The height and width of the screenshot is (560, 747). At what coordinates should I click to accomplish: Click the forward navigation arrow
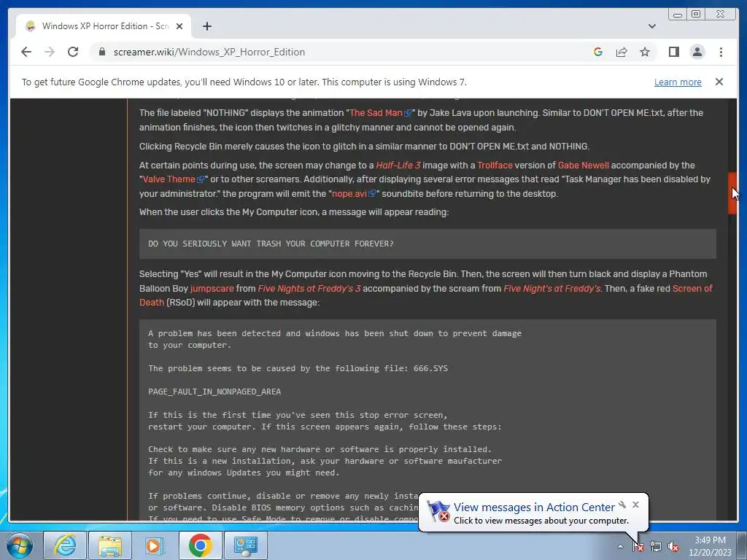tap(50, 52)
